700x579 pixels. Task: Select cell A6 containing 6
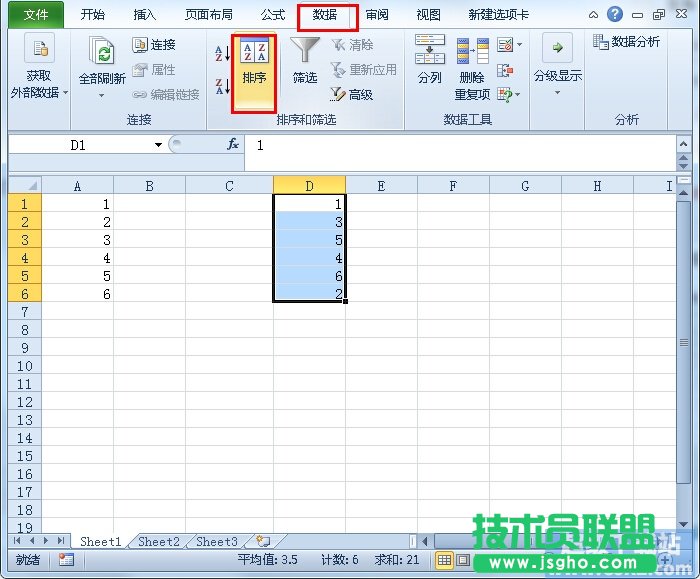click(78, 294)
